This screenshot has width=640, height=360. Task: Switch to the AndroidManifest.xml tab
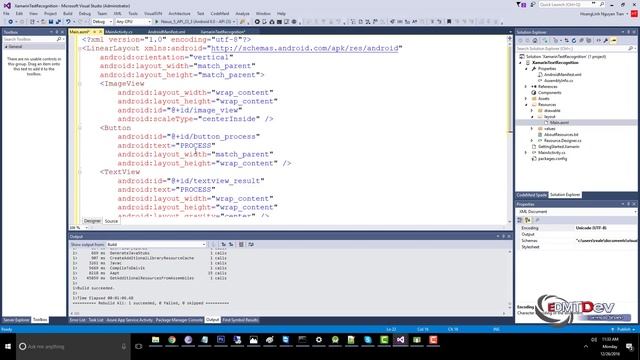167,32
